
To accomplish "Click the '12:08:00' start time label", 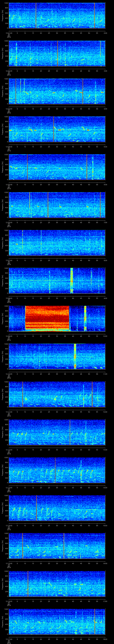I will (x=9, y=298).
